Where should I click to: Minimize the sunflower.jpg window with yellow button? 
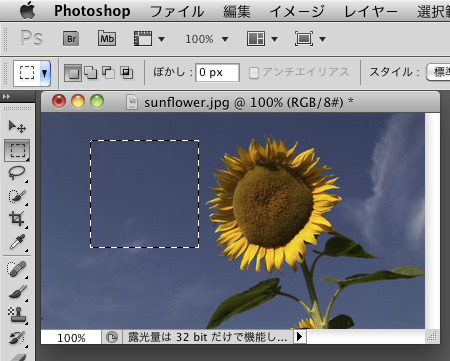pos(78,101)
